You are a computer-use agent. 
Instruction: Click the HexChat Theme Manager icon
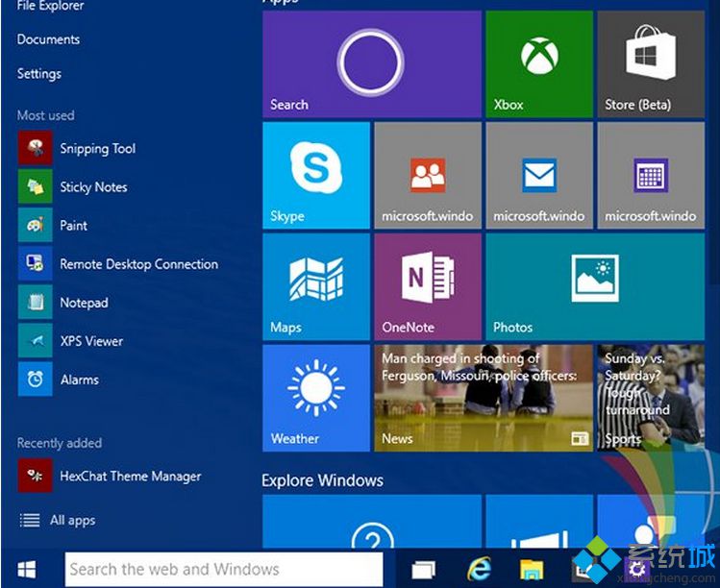pyautogui.click(x=36, y=476)
